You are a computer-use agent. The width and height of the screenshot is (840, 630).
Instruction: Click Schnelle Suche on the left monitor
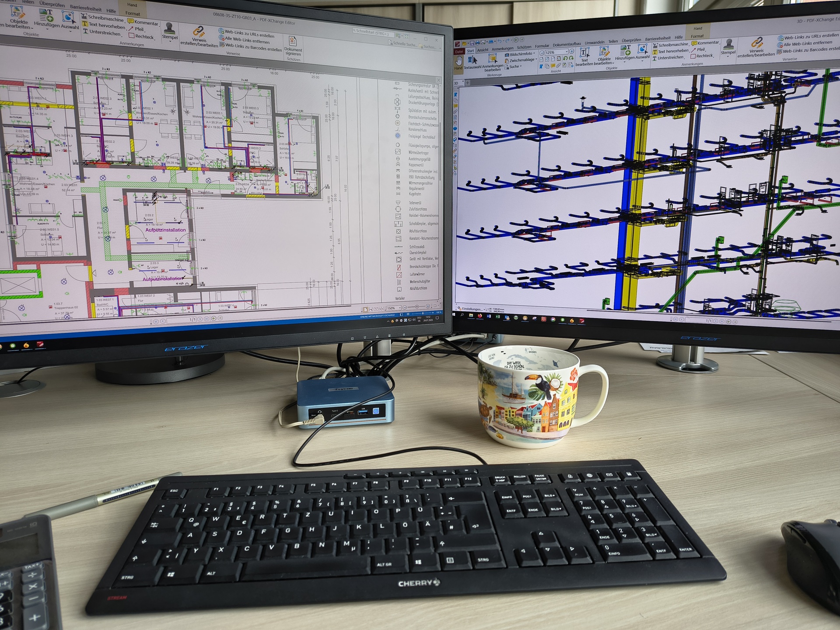pyautogui.click(x=402, y=43)
